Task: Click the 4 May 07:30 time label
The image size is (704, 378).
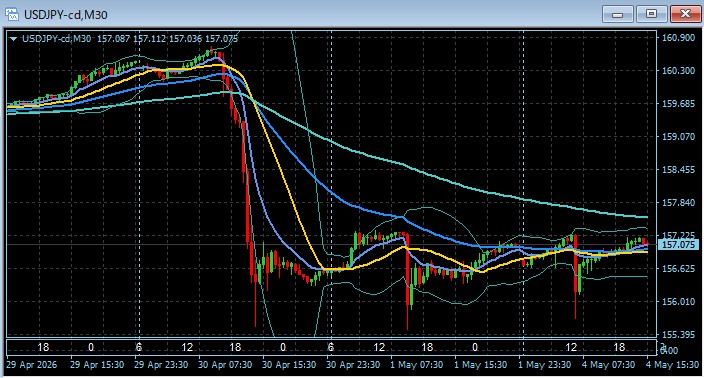Action: tap(608, 365)
